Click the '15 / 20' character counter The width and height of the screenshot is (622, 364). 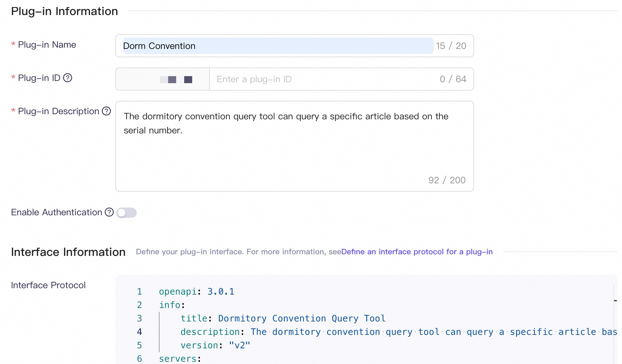451,46
